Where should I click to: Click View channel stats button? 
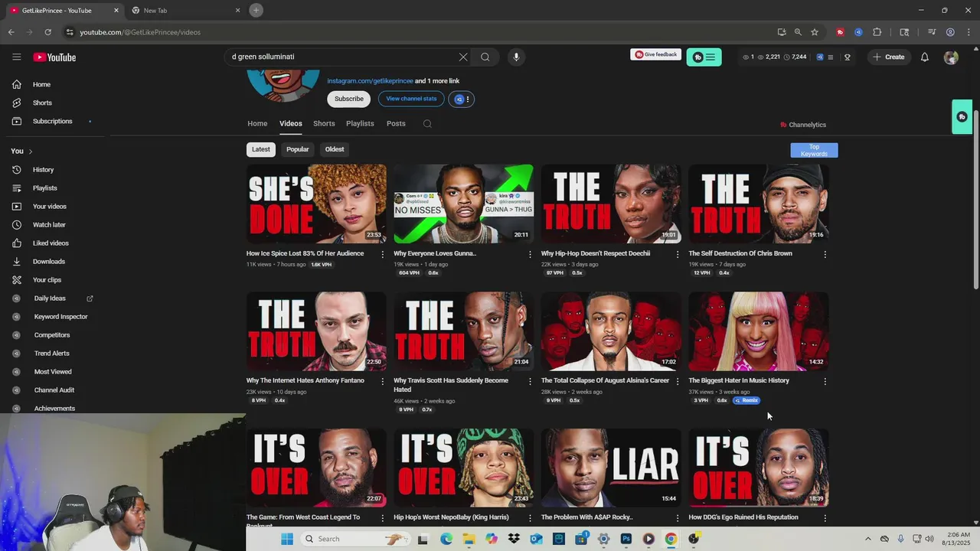(411, 99)
